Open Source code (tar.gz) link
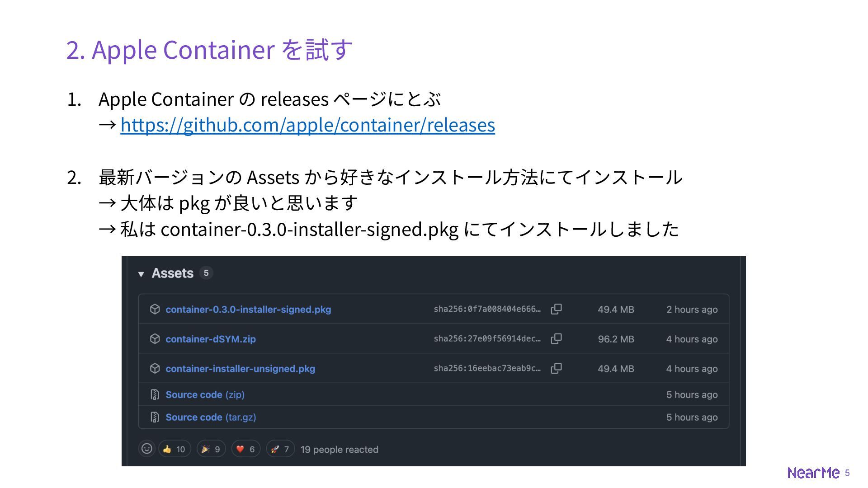Screen dimensions: 868x488 click(211, 417)
